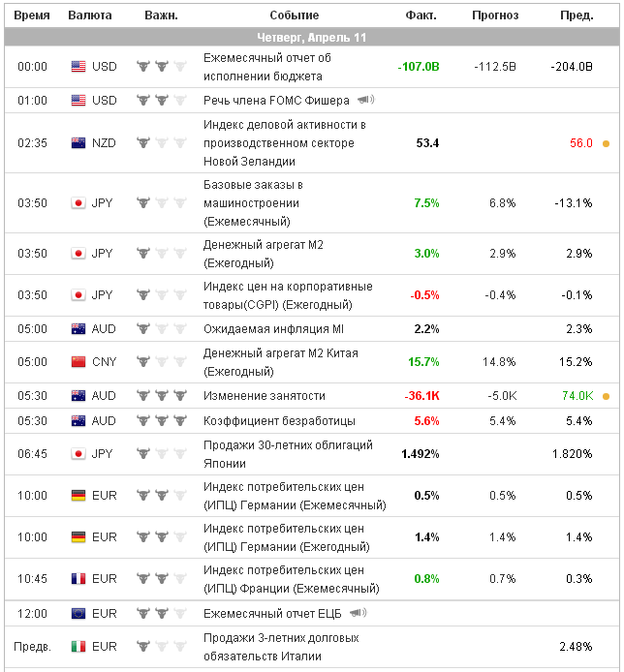The width and height of the screenshot is (624, 672).
Task: Click the speaker icon beside FOMC Fisher speech
Action: click(365, 100)
